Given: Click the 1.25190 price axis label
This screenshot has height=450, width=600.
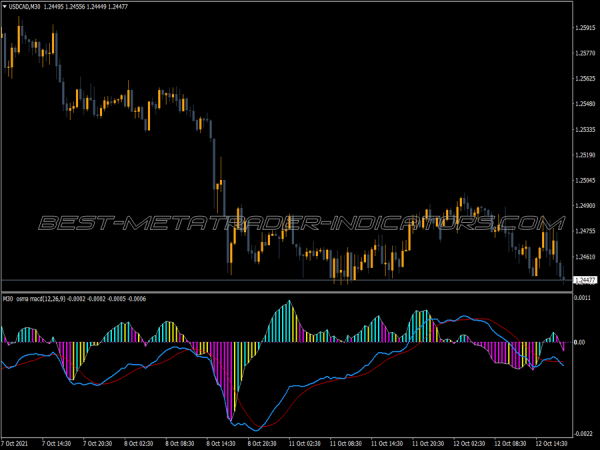Looking at the screenshot, I should (x=585, y=155).
